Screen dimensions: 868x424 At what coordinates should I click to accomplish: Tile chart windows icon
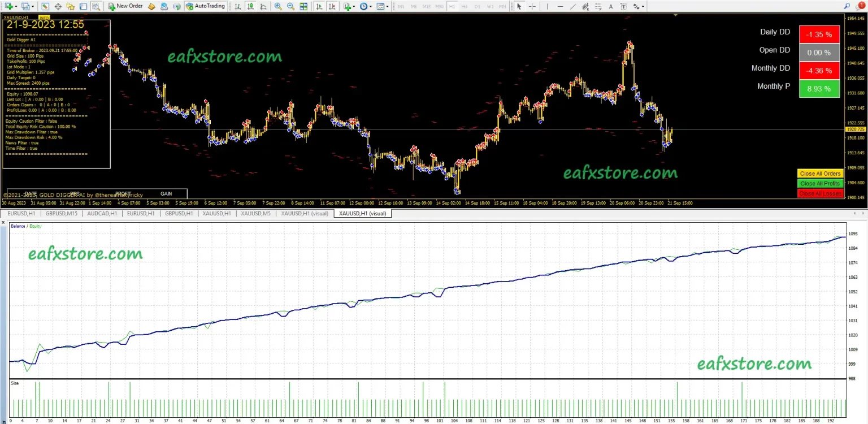[303, 6]
